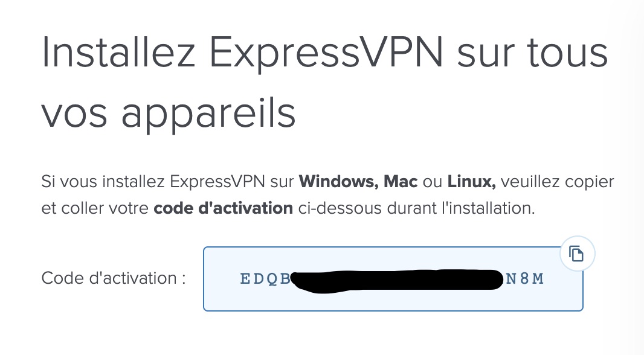Image resolution: width=644 pixels, height=355 pixels.
Task: Select the activation code field
Action: click(x=393, y=279)
